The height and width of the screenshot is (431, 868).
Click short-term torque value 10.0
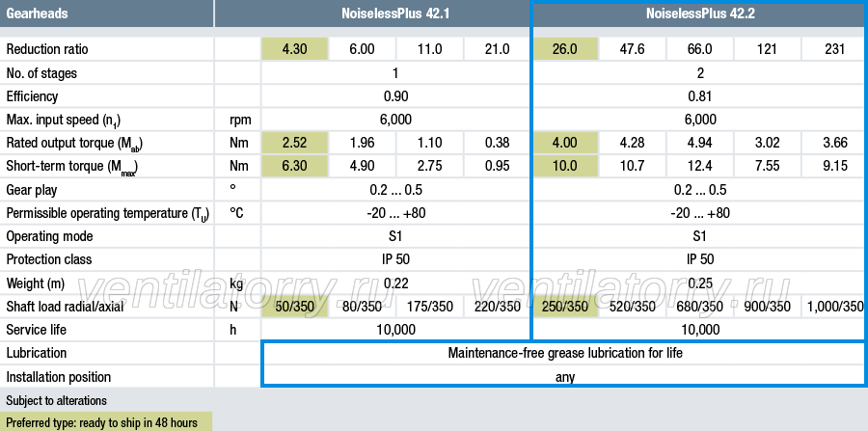tap(564, 166)
